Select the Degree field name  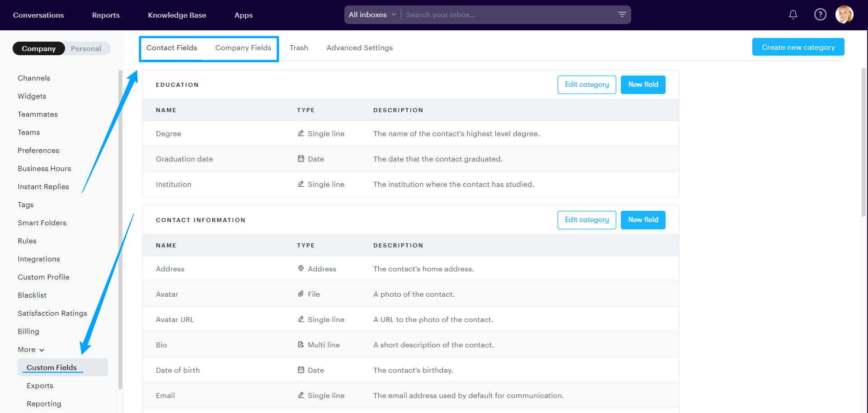point(169,133)
